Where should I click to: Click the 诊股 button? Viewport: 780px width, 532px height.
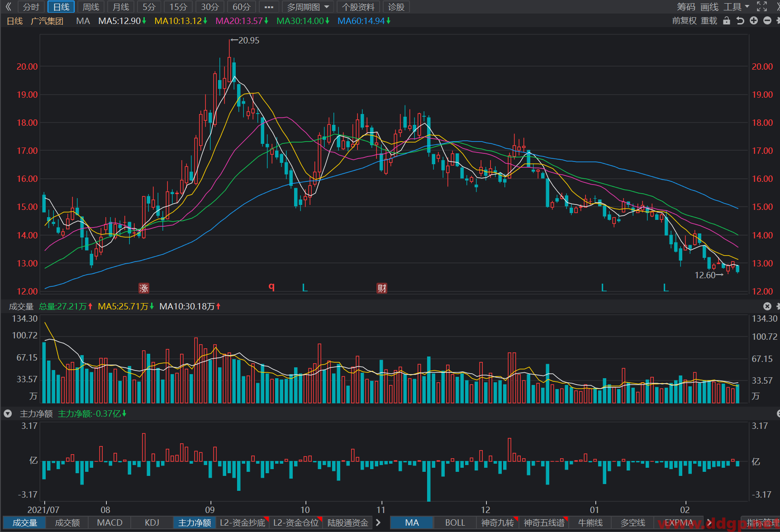click(x=396, y=7)
